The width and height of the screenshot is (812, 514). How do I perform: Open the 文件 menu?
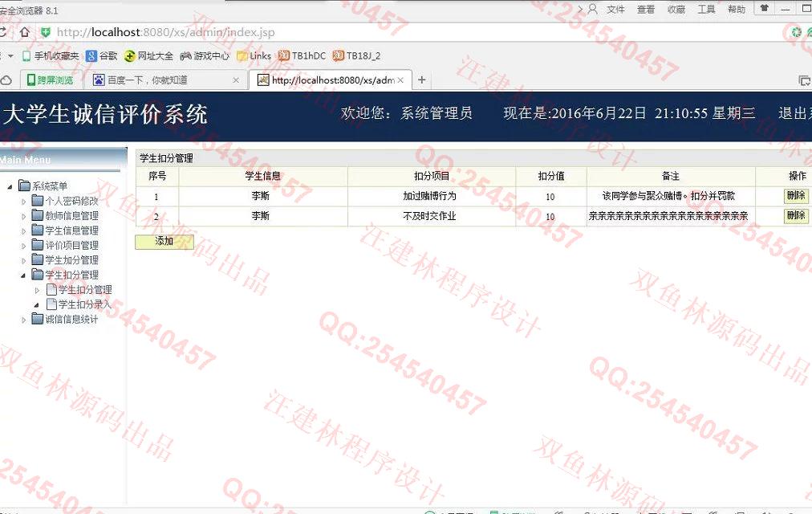tap(615, 9)
